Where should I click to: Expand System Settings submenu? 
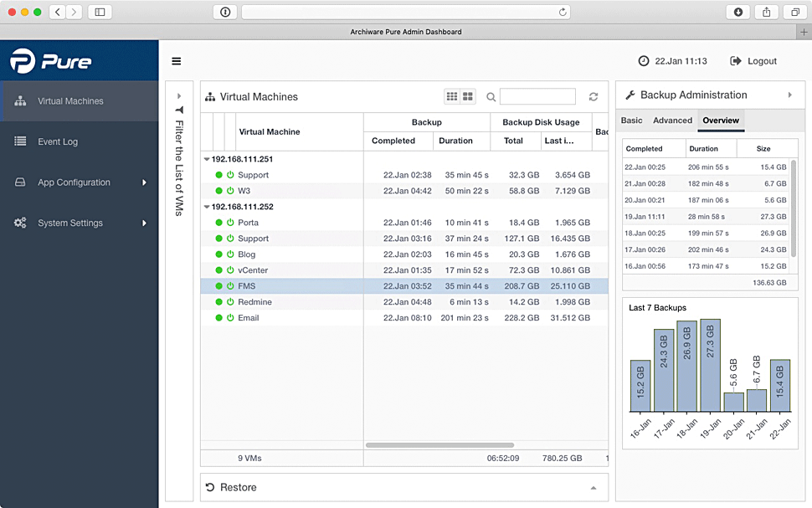pos(144,223)
